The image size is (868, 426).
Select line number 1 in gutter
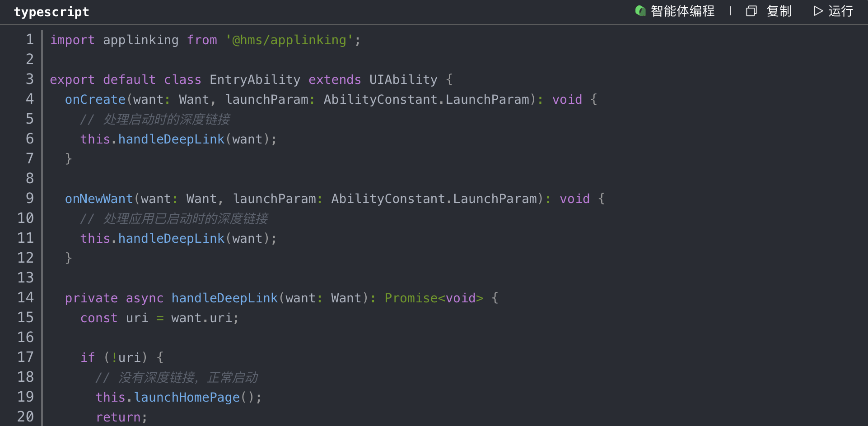point(30,40)
